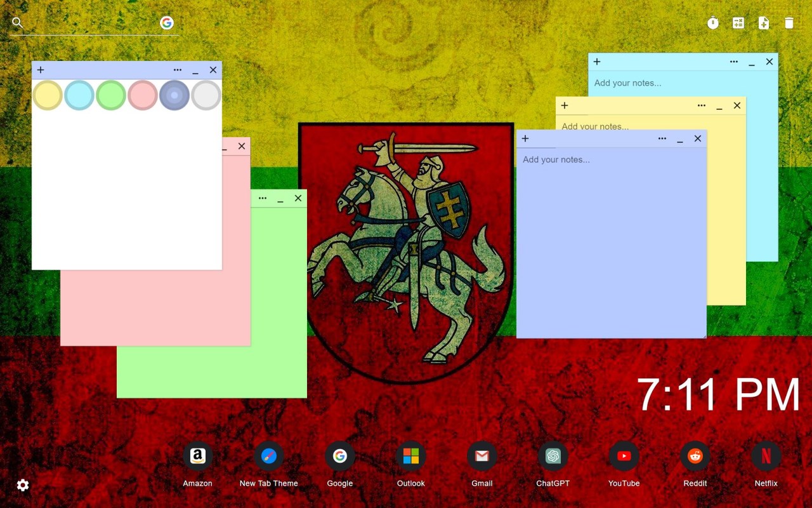Add a note from white note's plus
The image size is (812, 508).
(x=41, y=70)
